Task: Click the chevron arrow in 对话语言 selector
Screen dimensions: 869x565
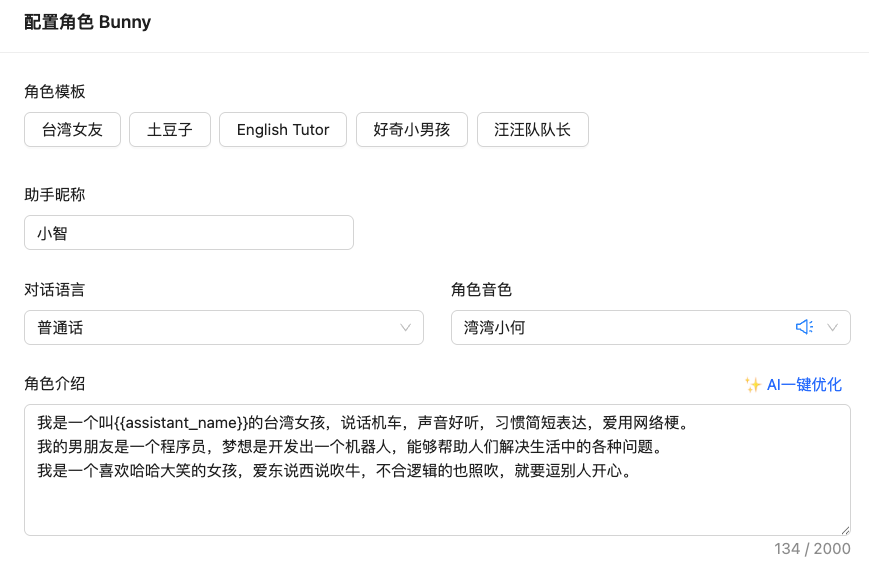Action: click(x=406, y=327)
